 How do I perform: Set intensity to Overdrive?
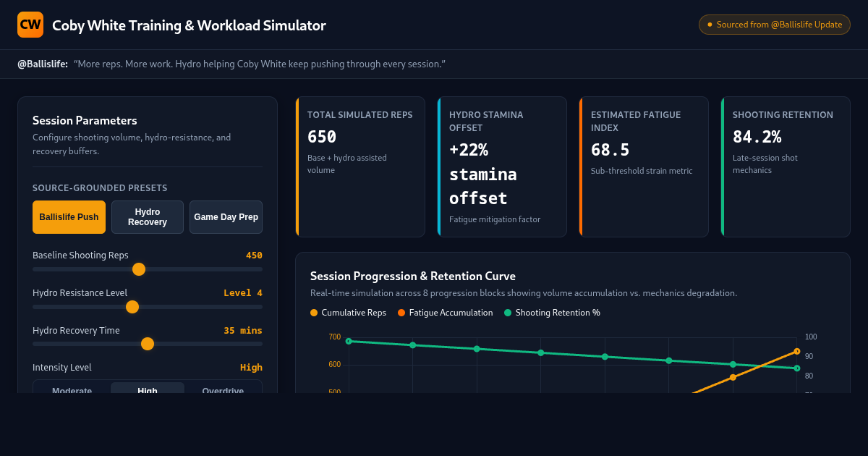click(x=223, y=389)
